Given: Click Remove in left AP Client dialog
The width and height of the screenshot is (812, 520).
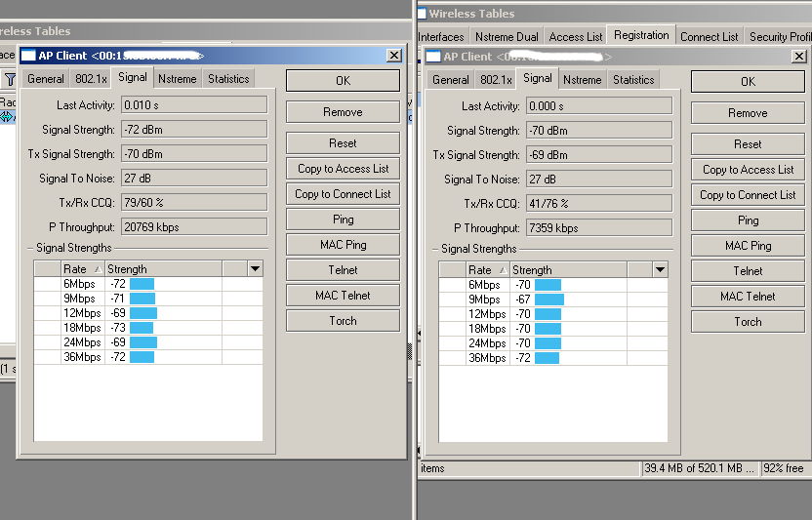Looking at the screenshot, I should pos(343,112).
